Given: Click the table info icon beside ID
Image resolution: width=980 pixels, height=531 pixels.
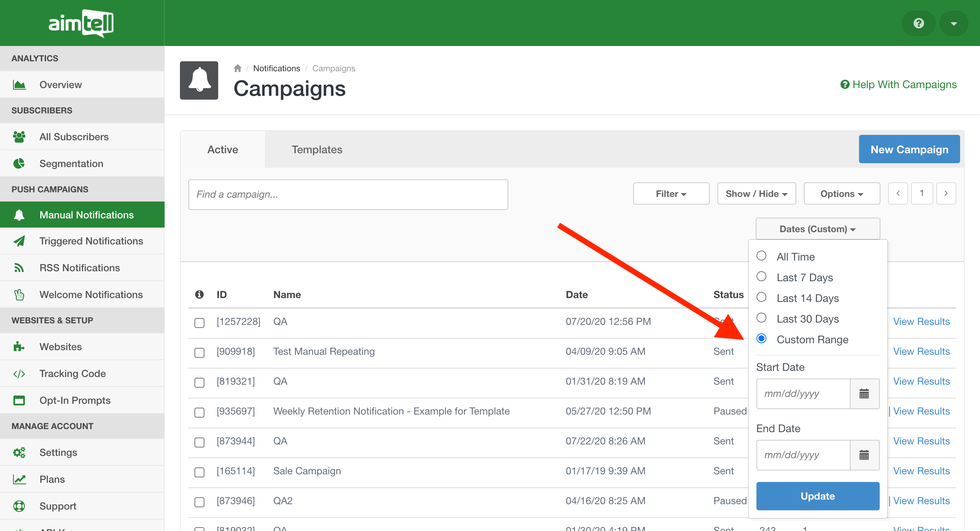Looking at the screenshot, I should pos(199,294).
